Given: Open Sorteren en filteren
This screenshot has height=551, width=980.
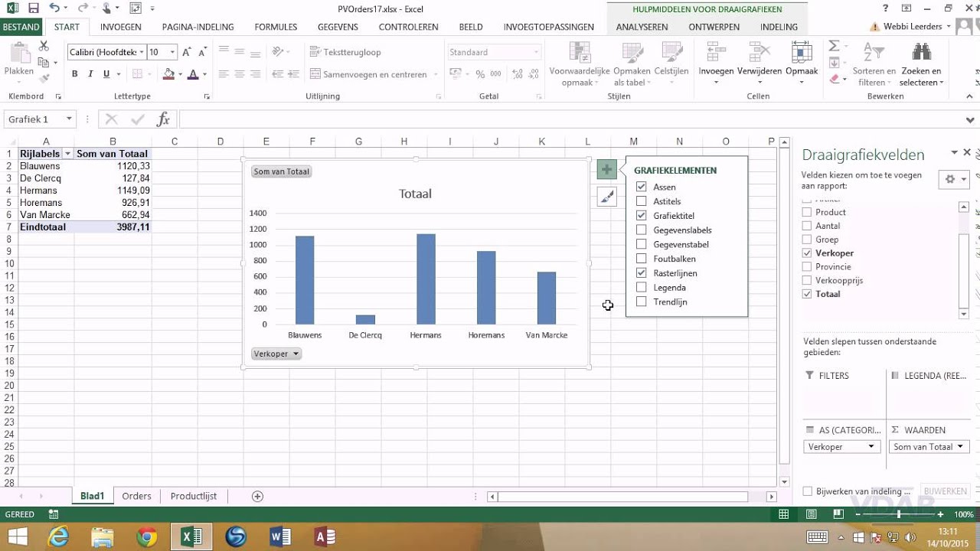Looking at the screenshot, I should [x=874, y=64].
